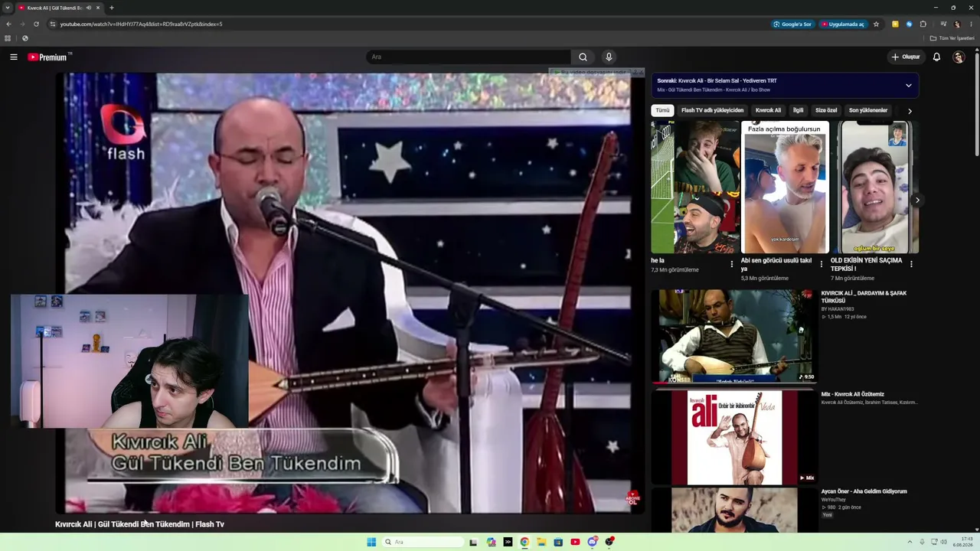
Task: Select the Size özel filter chip
Action: pos(826,110)
